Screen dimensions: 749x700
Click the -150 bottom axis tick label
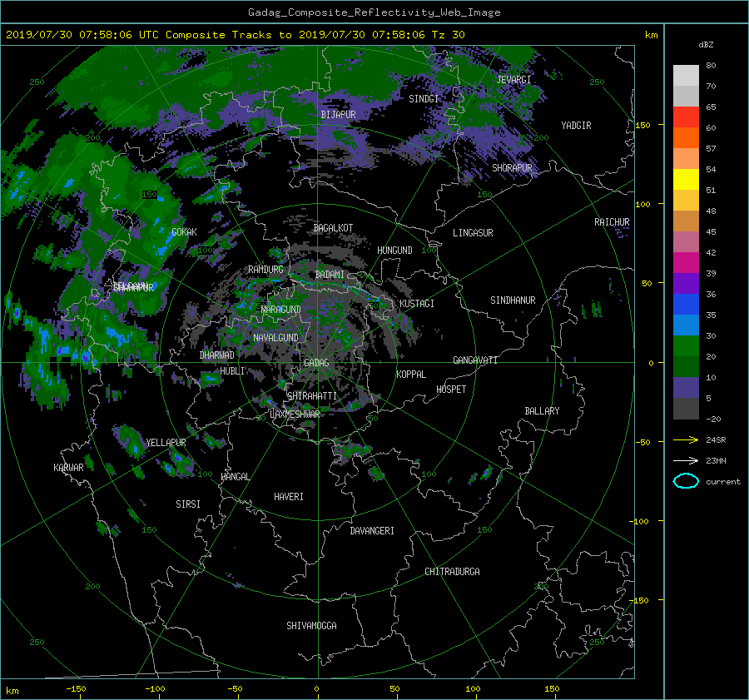tap(76, 689)
